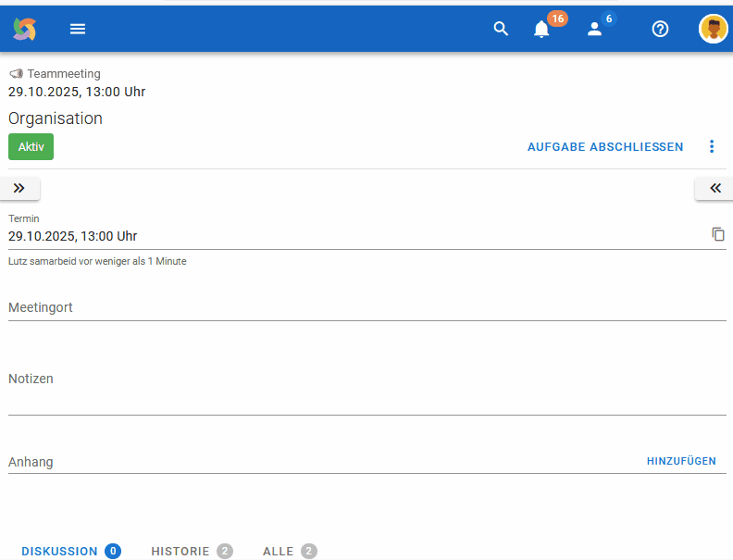Click the colorful app logo

25,29
